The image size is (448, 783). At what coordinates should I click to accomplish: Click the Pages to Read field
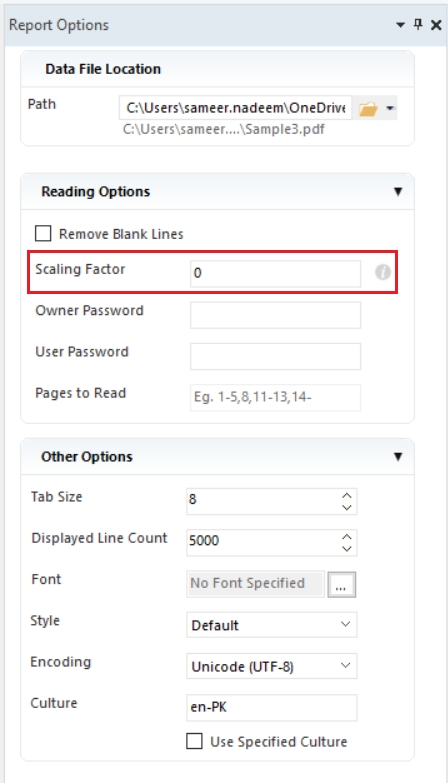pyautogui.click(x=275, y=397)
